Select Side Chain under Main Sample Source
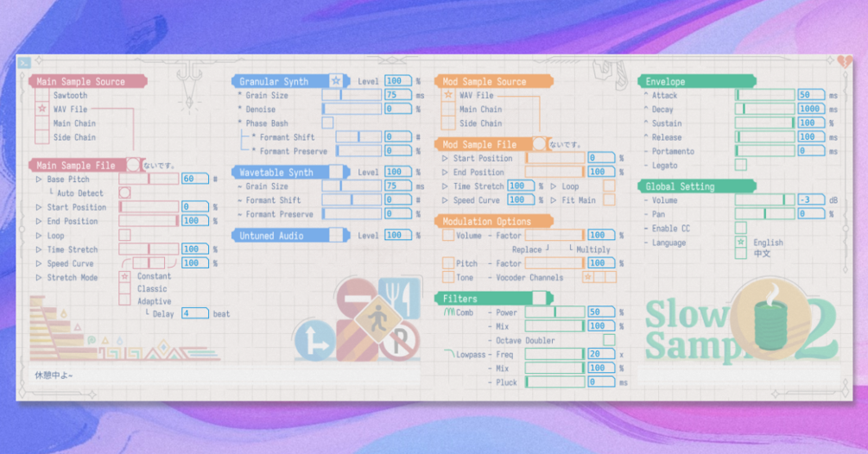 42,136
